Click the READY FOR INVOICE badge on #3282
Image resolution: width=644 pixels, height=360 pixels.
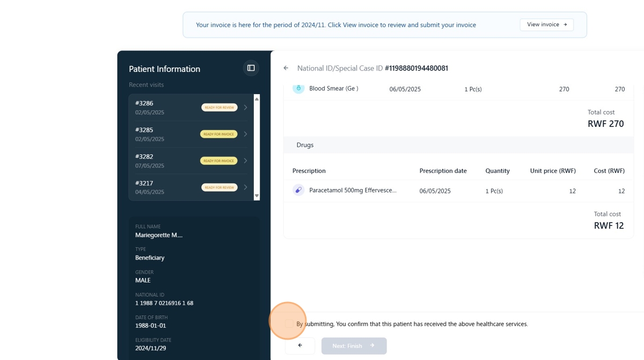(219, 161)
